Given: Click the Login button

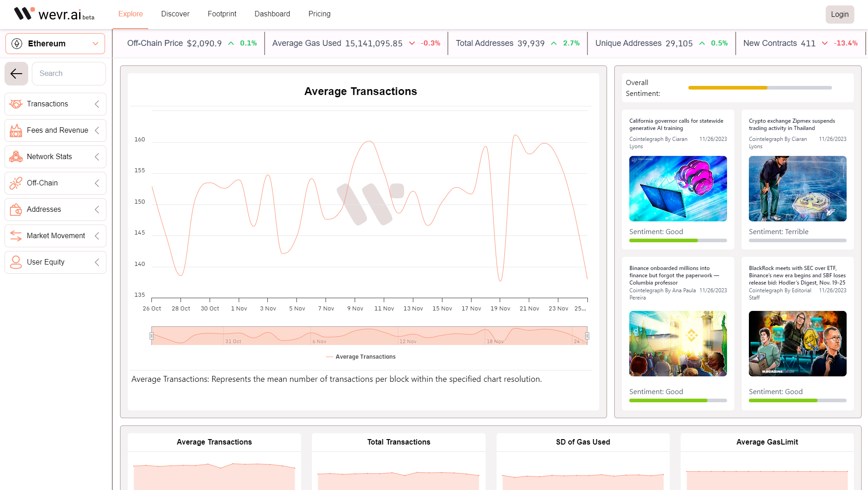Looking at the screenshot, I should pyautogui.click(x=840, y=14).
